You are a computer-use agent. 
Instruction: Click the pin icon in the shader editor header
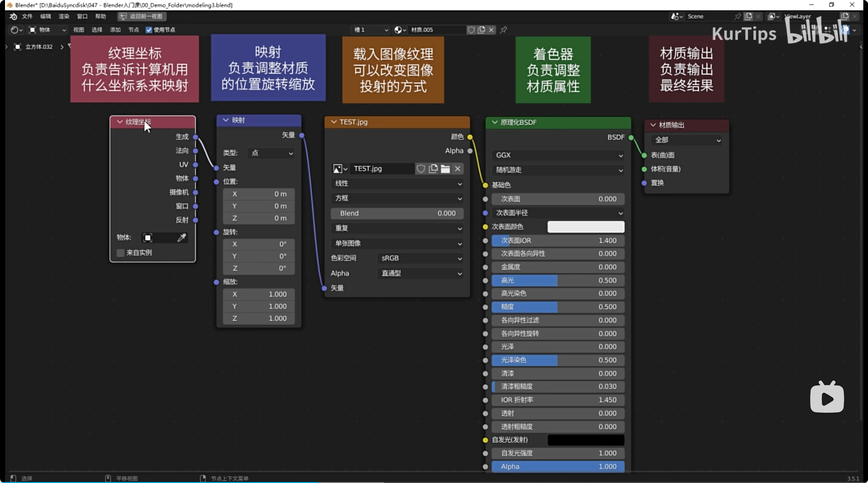pos(503,30)
